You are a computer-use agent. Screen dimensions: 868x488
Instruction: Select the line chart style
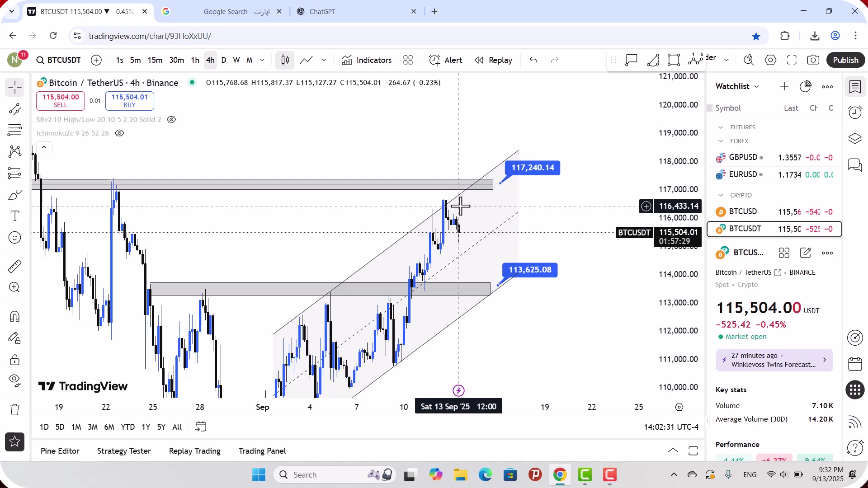(307, 60)
